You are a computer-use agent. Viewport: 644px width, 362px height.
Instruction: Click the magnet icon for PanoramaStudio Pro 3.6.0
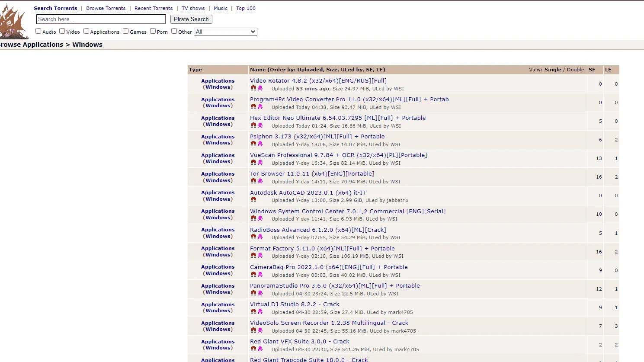pyautogui.click(x=253, y=293)
